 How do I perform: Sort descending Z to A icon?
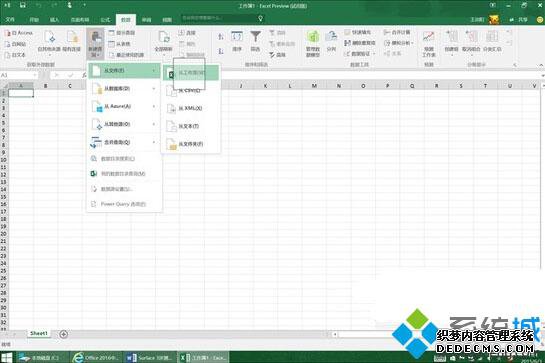pos(221,51)
